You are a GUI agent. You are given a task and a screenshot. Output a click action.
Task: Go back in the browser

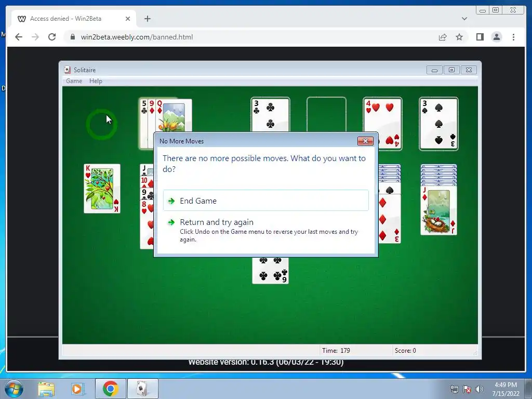coord(19,37)
